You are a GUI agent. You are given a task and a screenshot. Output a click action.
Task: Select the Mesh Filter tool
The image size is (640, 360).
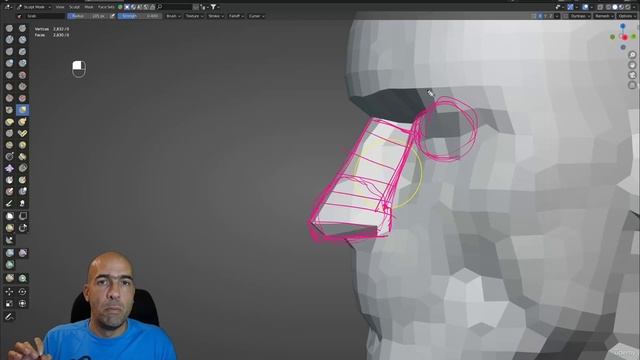(9, 253)
